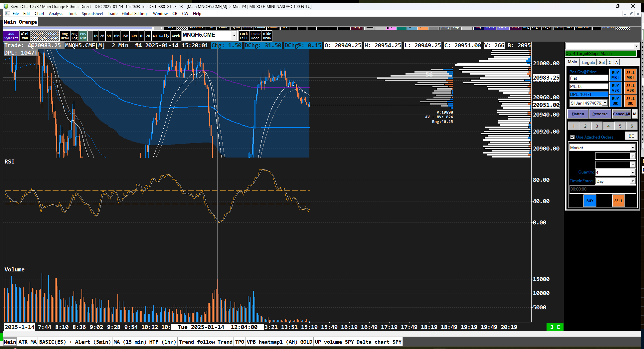Open the TimeInForce Day dropdown
The image size is (644, 349).
coord(633,181)
